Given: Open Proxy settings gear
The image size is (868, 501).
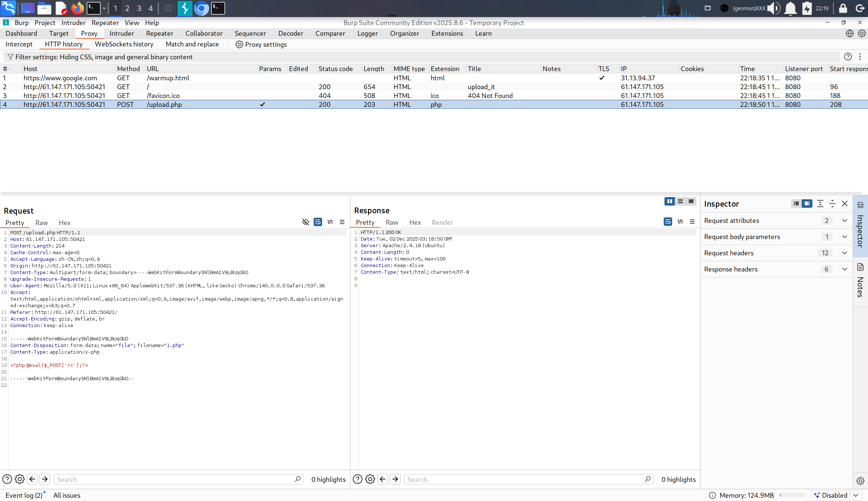Looking at the screenshot, I should tap(239, 44).
